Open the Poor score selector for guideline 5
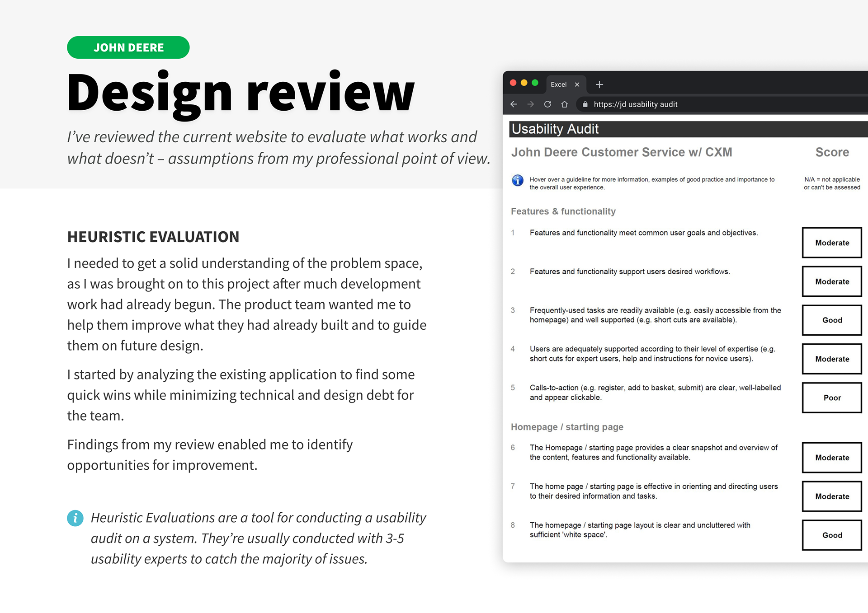 tap(831, 398)
